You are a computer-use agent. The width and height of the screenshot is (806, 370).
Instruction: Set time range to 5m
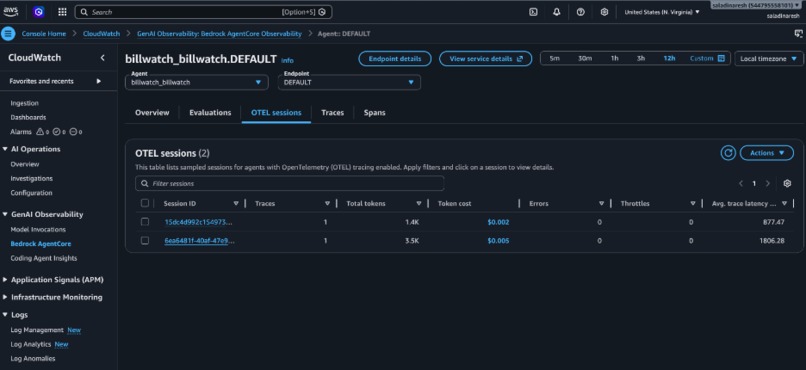click(555, 59)
